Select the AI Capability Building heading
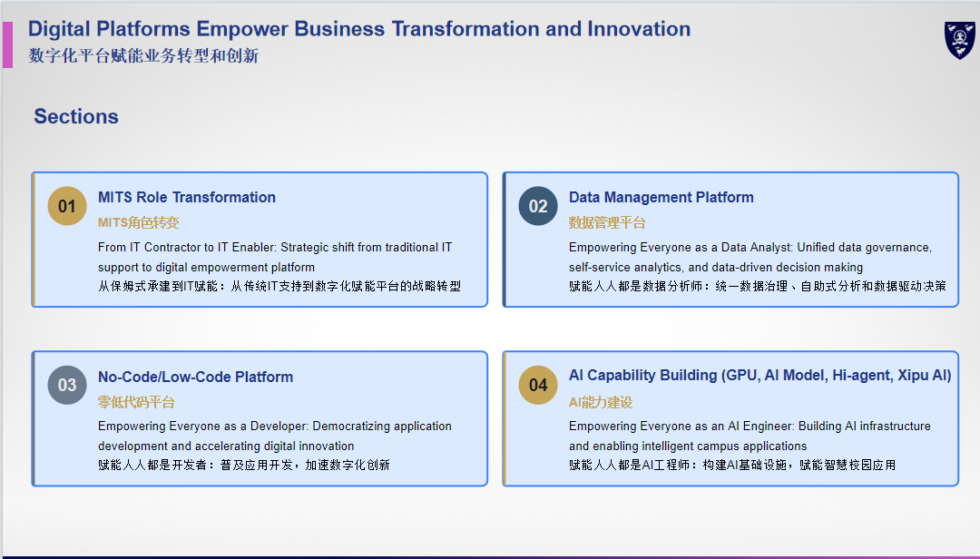Image resolution: width=980 pixels, height=559 pixels. (x=759, y=375)
